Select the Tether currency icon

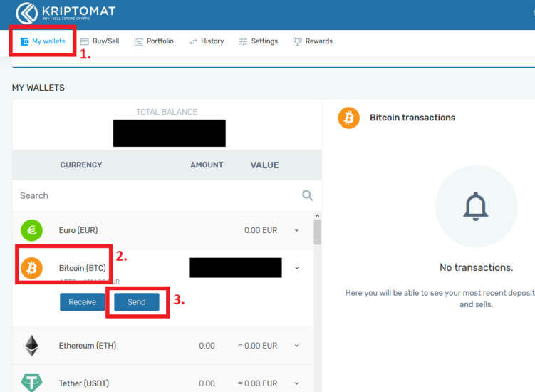coord(32,383)
